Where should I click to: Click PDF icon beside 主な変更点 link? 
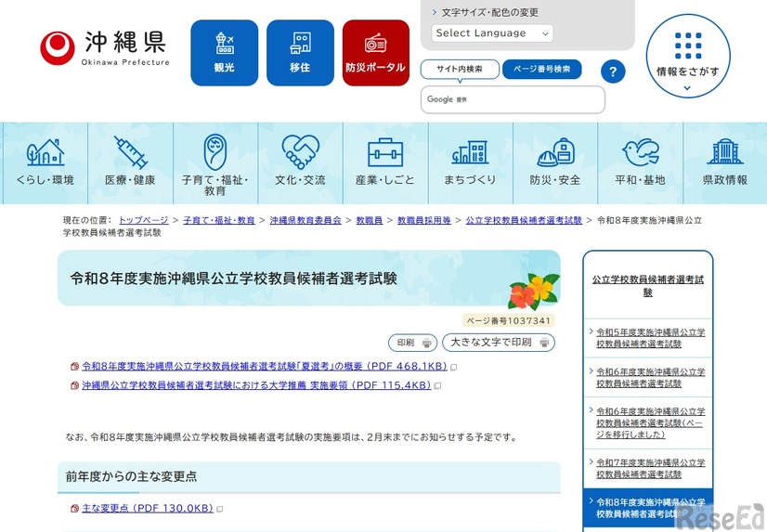(75, 509)
